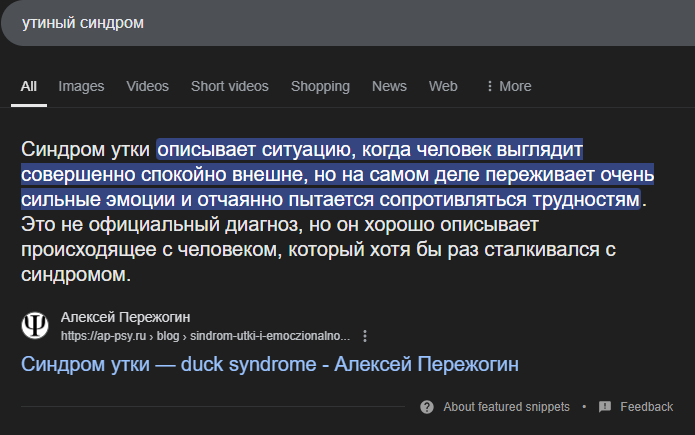Go to the Short videos tab

point(230,86)
